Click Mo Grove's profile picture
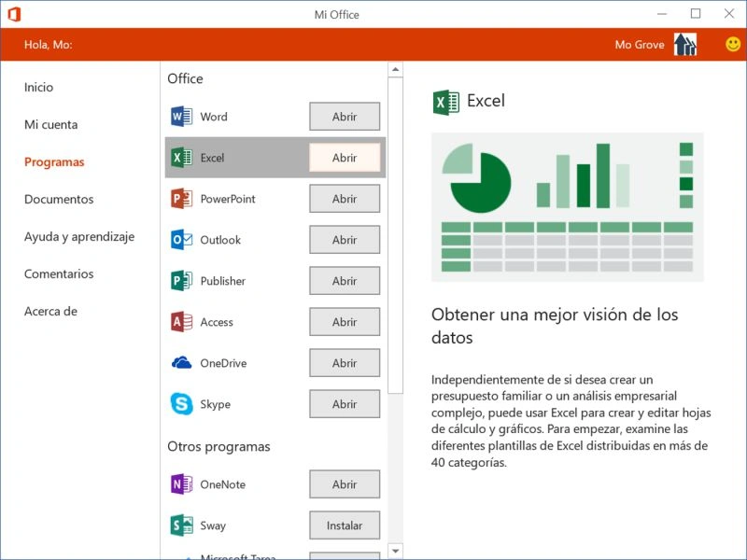747x560 pixels. coord(685,44)
